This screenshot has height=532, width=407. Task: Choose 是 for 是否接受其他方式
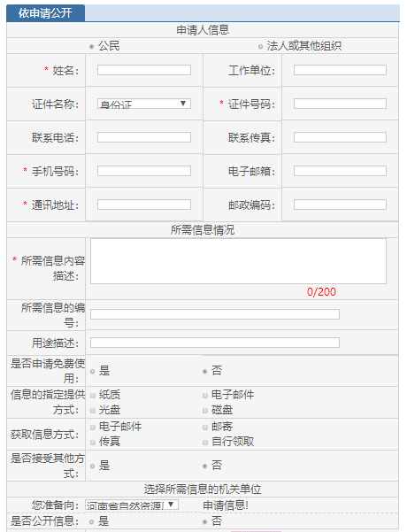[92, 466]
